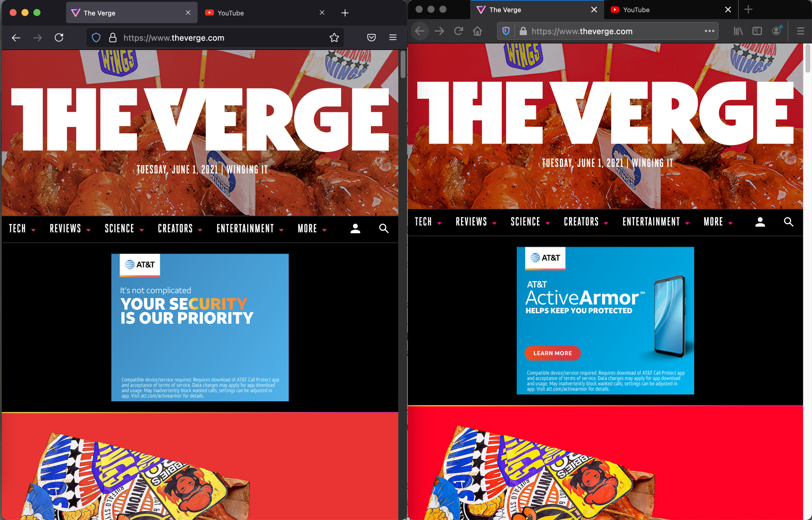Click LEARN MORE button in AT&T ActiveArmor ad

coord(552,353)
